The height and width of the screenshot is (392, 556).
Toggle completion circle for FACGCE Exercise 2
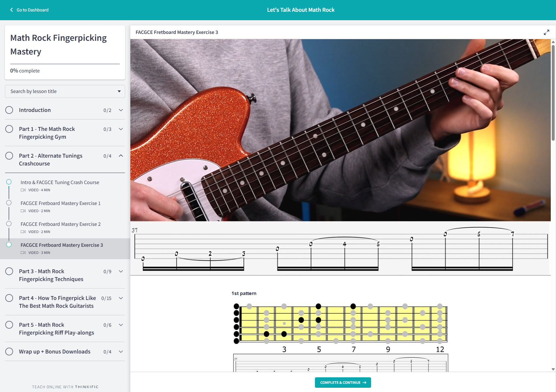(x=9, y=224)
